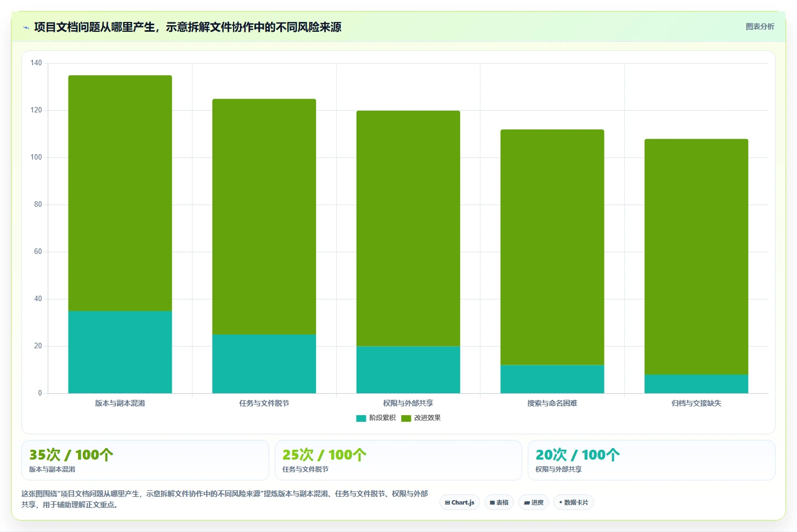Open the 25次 / 100个 data card
The image size is (797, 532).
coord(398,460)
